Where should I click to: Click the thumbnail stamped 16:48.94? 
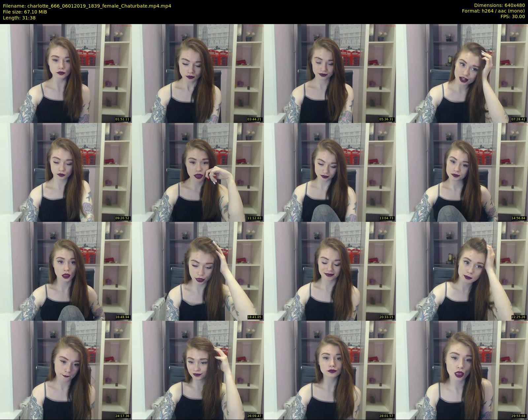tap(66, 271)
